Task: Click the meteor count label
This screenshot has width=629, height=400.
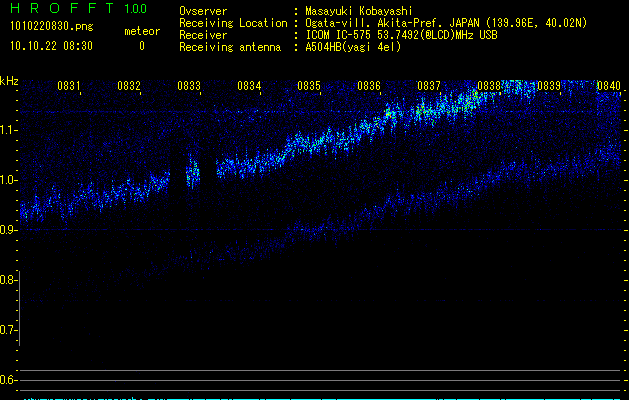Action: (x=142, y=31)
